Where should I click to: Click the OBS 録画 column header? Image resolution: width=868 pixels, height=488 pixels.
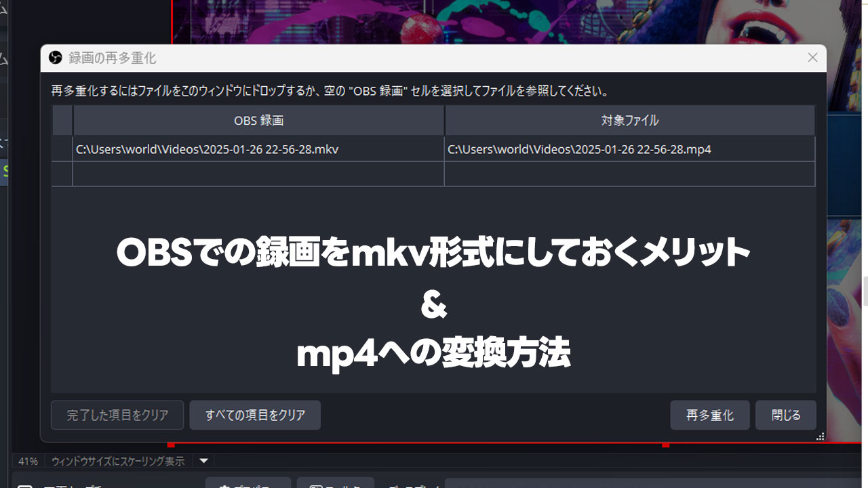click(x=258, y=121)
